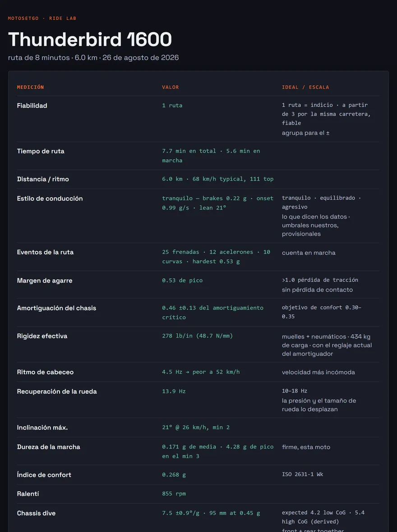Click the value '1 ruta' for Fiabilidad
397x532 pixels.
172,105
